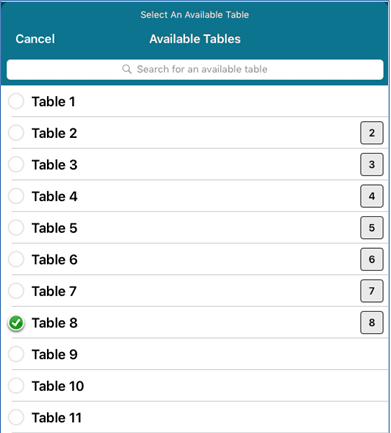Select the Table 11 radio circle

[x=16, y=417]
